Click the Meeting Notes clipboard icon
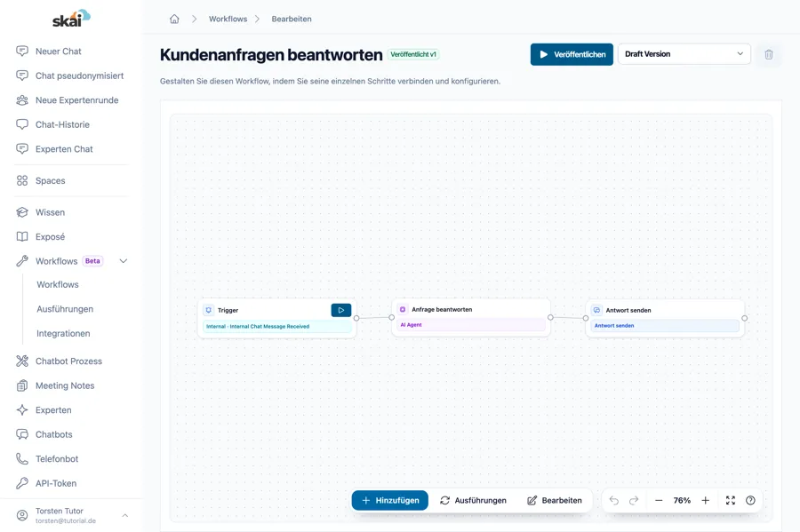This screenshot has height=532, width=800. (x=22, y=385)
